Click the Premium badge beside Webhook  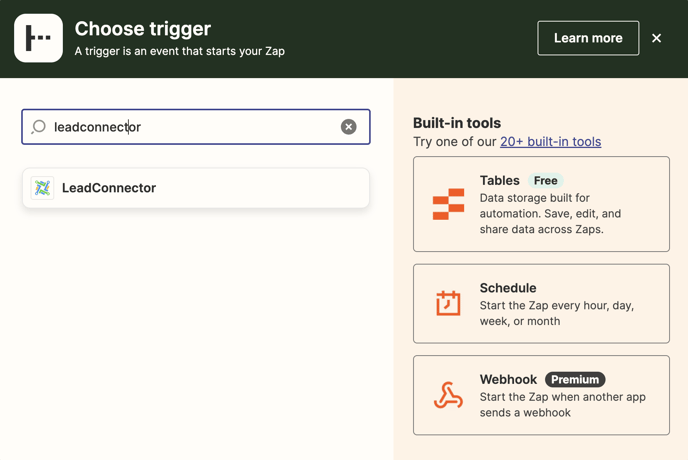pos(575,380)
